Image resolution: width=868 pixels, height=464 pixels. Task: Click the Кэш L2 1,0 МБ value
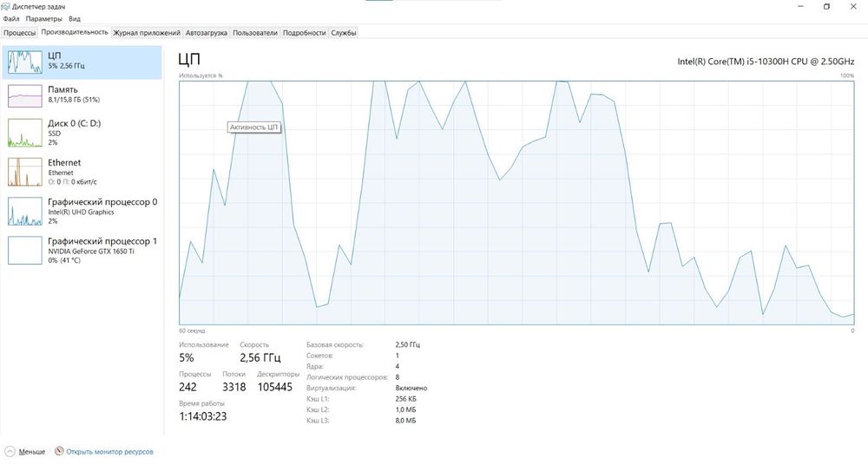tap(405, 410)
